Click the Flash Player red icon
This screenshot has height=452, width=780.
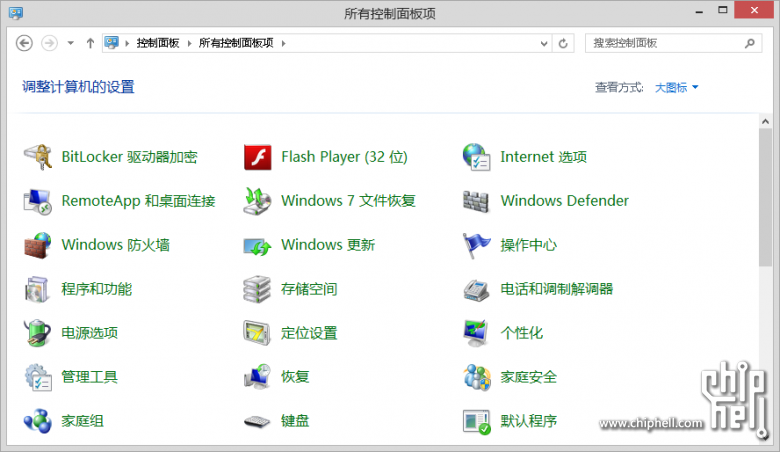click(x=258, y=157)
